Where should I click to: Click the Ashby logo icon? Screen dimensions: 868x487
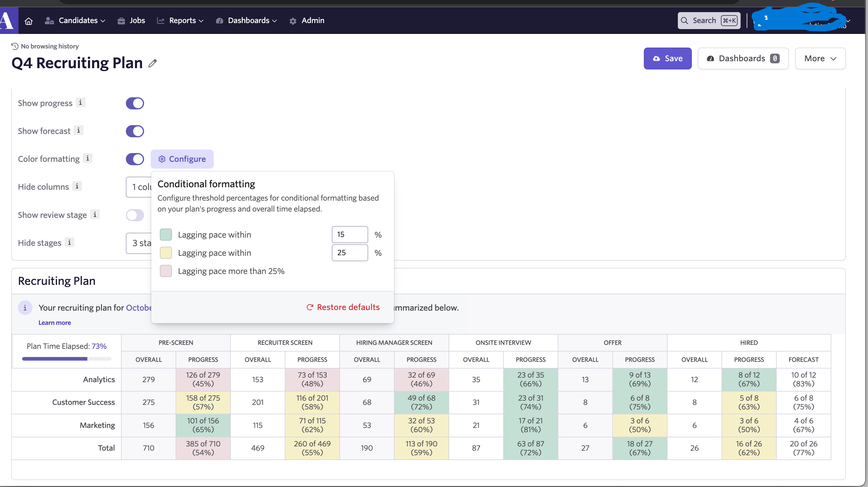7,20
